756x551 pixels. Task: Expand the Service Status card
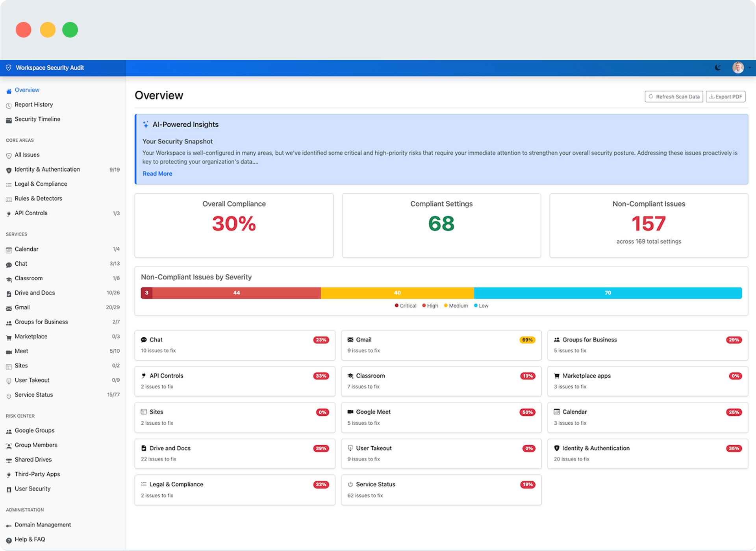[x=441, y=490]
